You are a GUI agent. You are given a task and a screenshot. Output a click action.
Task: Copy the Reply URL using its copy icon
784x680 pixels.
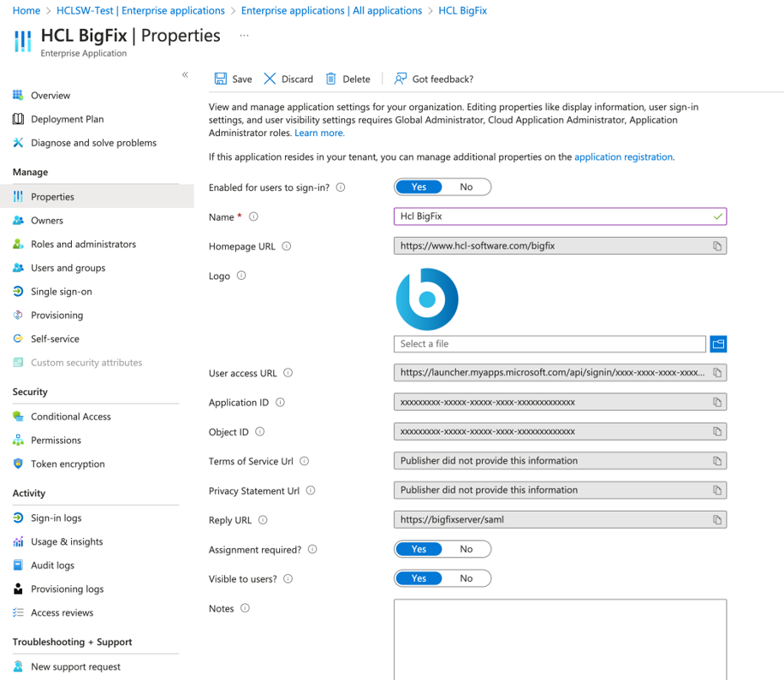[717, 519]
